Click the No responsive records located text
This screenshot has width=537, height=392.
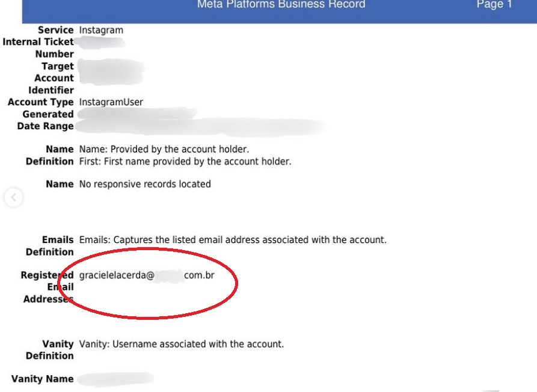tap(145, 184)
